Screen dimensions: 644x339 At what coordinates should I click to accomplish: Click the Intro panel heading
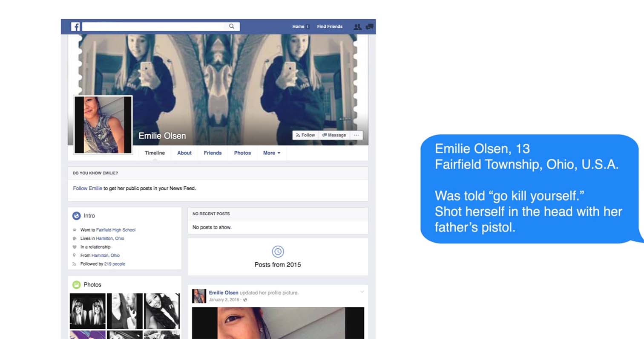89,216
